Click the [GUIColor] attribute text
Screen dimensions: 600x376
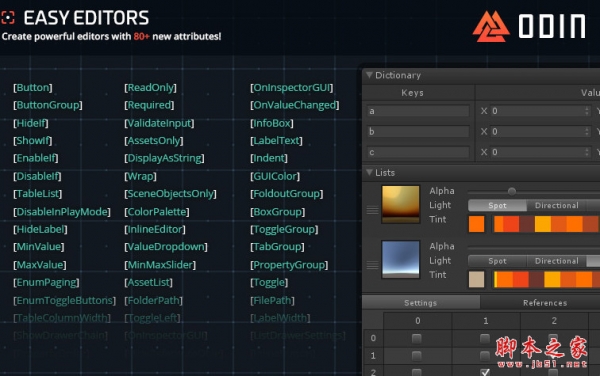click(x=275, y=176)
